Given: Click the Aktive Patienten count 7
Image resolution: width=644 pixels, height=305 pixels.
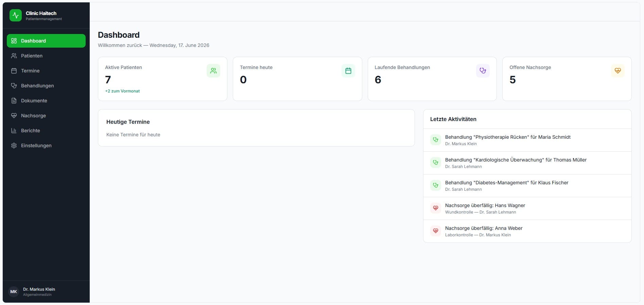Looking at the screenshot, I should 108,80.
